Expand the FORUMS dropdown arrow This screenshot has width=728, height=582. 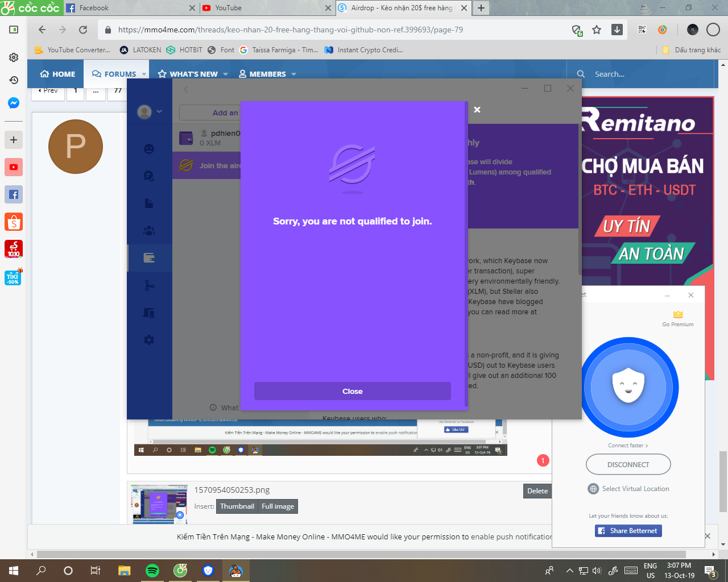tap(144, 74)
